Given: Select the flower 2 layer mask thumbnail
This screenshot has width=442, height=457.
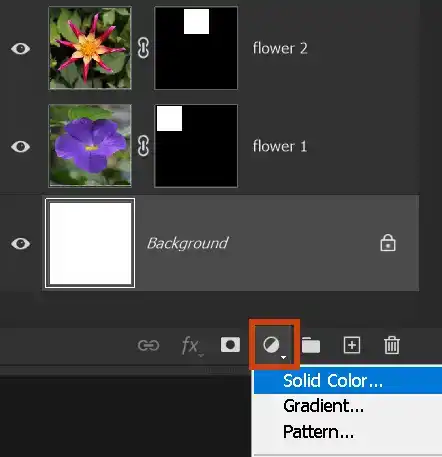Looking at the screenshot, I should 196,48.
